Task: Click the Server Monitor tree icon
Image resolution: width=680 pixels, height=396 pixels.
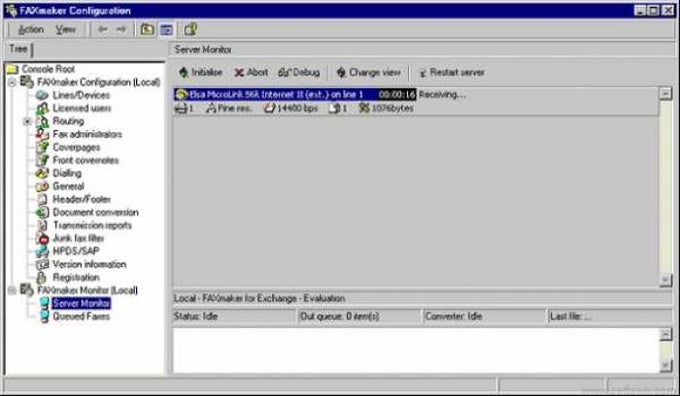Action: [x=44, y=303]
